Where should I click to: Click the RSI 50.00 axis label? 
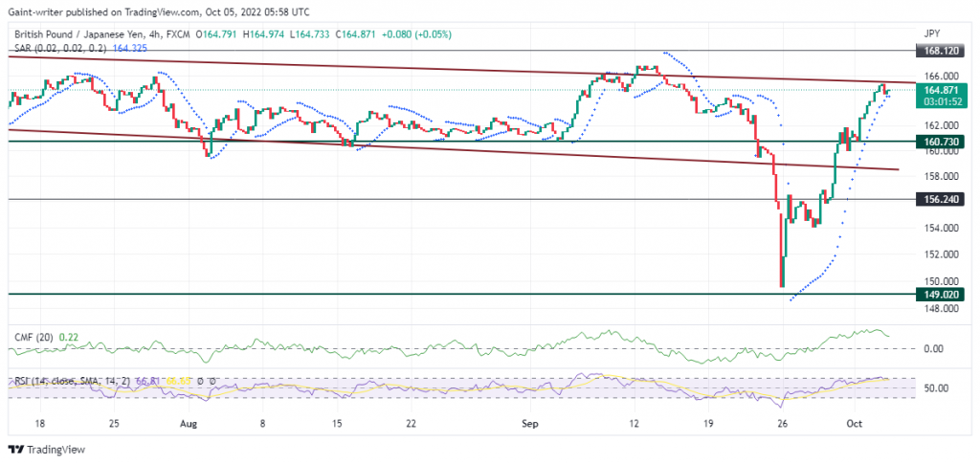935,388
